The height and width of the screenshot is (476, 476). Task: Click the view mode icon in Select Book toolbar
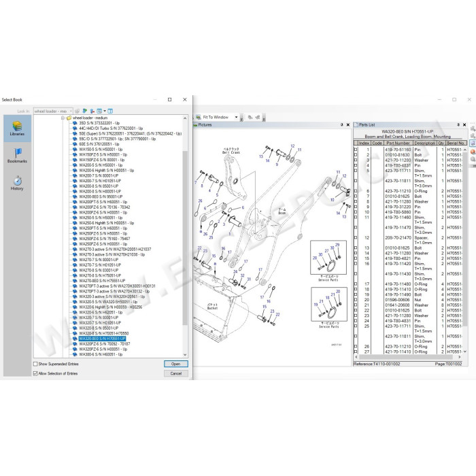coord(99,111)
